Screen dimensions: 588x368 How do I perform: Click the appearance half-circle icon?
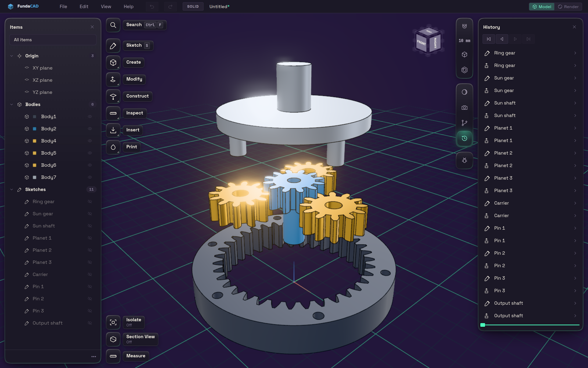(x=465, y=92)
